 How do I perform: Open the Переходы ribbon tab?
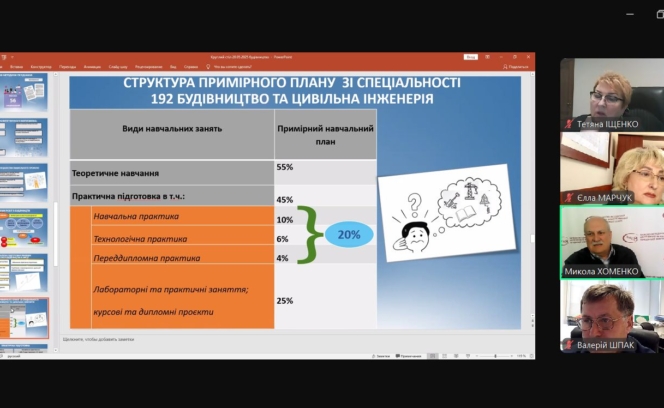67,66
